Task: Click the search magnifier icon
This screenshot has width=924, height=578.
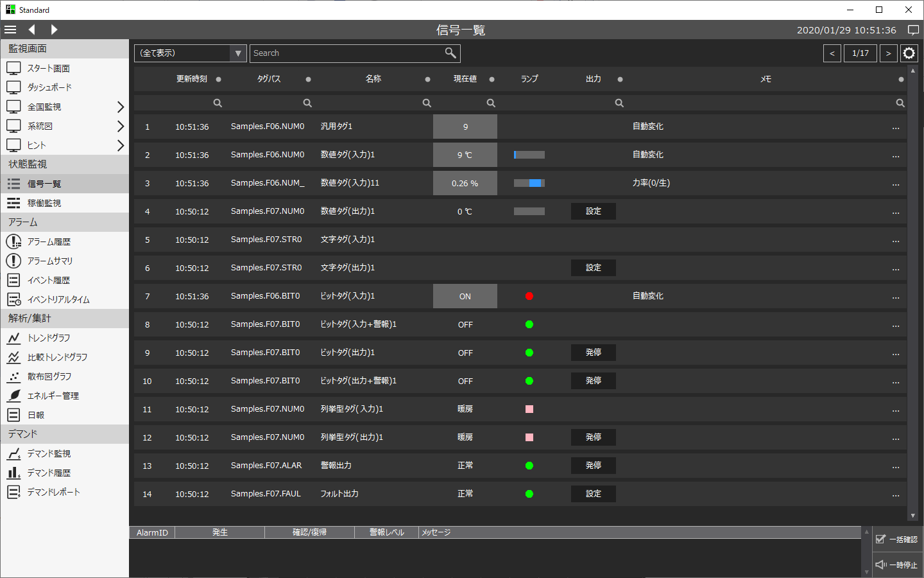Action: [x=450, y=53]
